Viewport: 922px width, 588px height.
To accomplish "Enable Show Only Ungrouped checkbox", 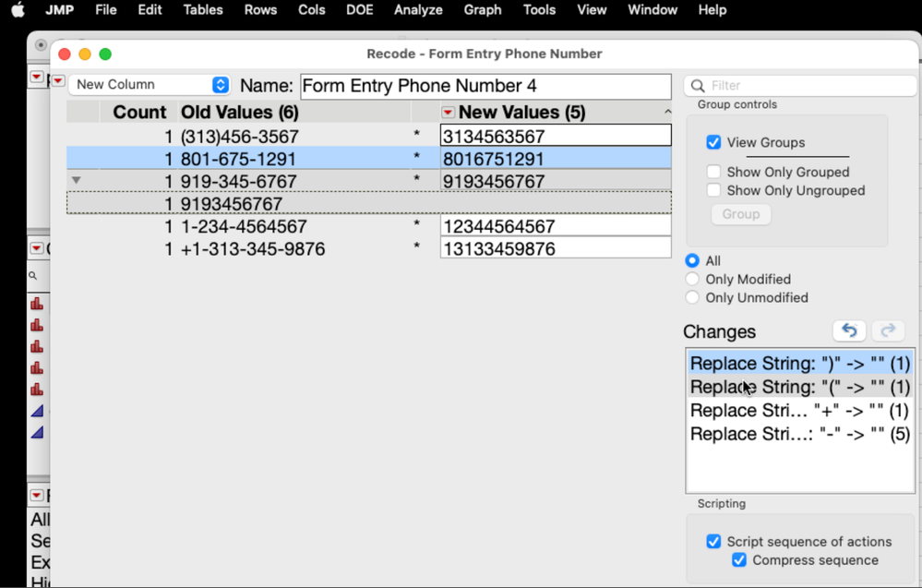I will click(713, 190).
